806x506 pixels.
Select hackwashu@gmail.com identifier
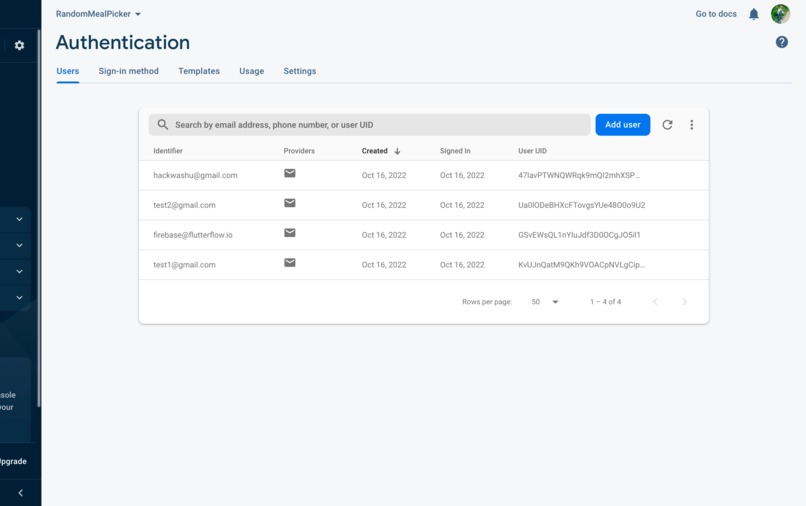click(195, 175)
